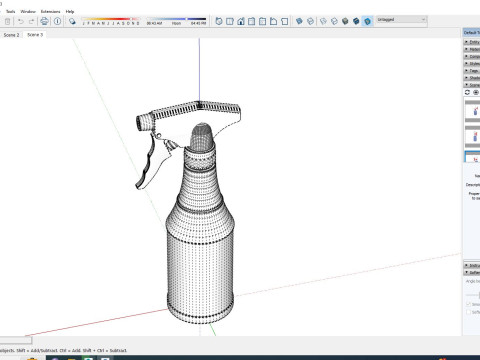This screenshot has width=480, height=360.
Task: Switch to Back view
Action: pos(263,21)
